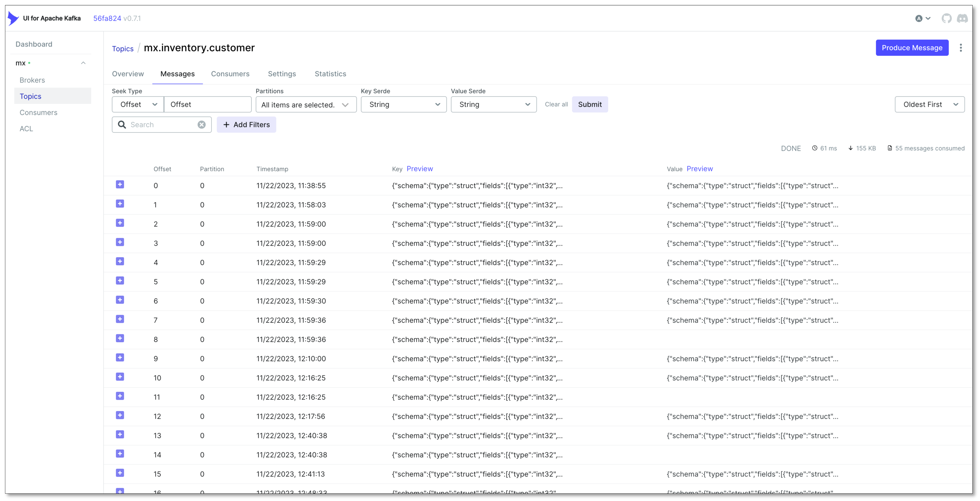Clear the search field with X icon
The width and height of the screenshot is (980, 501).
pos(202,124)
